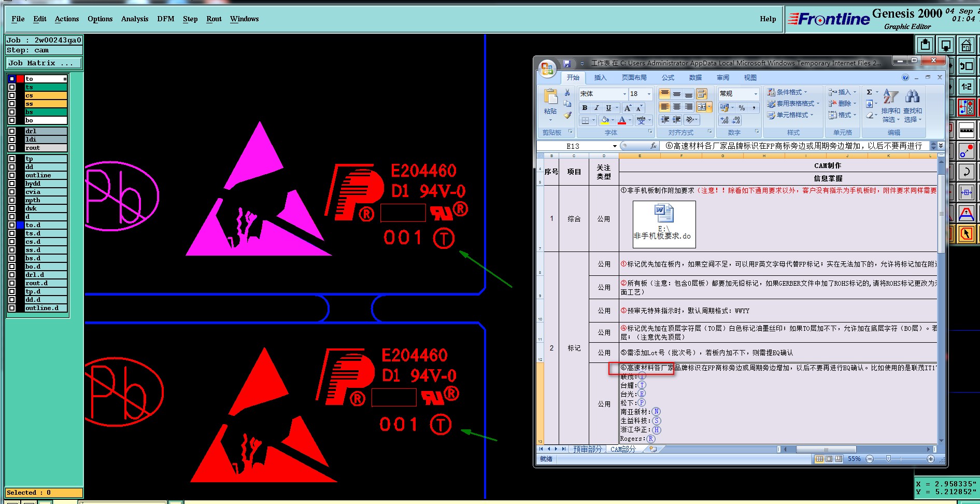Toggle italic formatting in Excel ribbon
980x504 pixels.
(x=596, y=108)
